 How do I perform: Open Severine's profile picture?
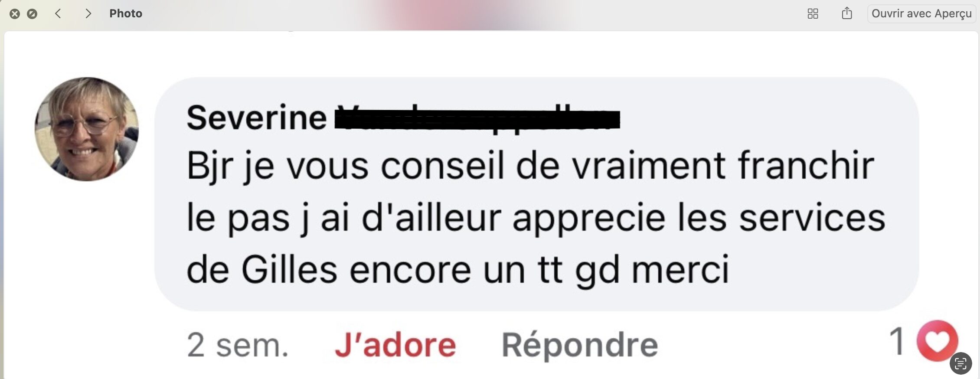(x=87, y=129)
